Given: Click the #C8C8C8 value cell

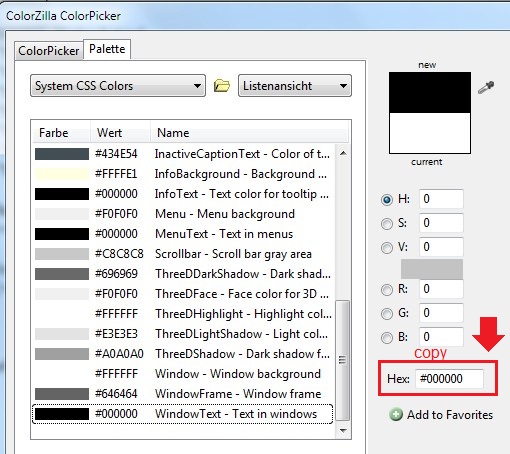Looking at the screenshot, I should (119, 254).
